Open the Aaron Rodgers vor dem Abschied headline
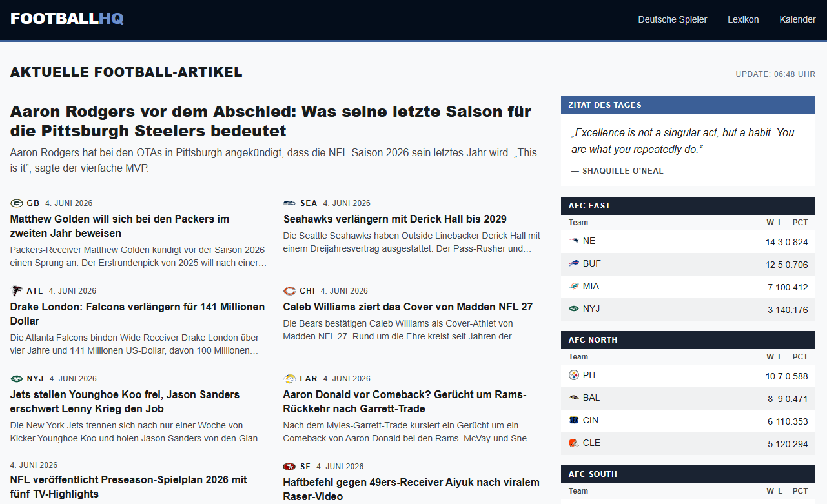 271,121
